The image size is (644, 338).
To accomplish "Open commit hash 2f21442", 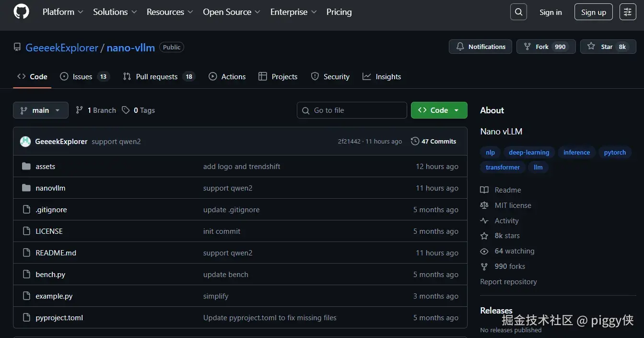I will 349,142.
